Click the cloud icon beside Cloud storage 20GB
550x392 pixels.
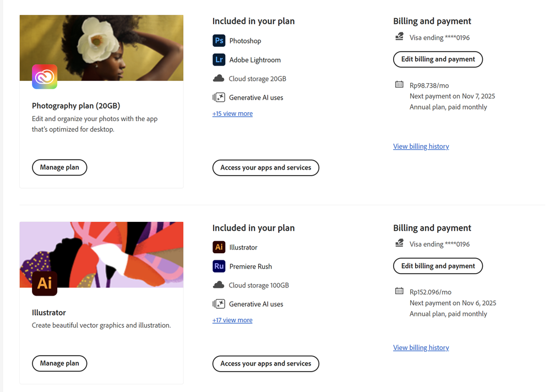(219, 79)
